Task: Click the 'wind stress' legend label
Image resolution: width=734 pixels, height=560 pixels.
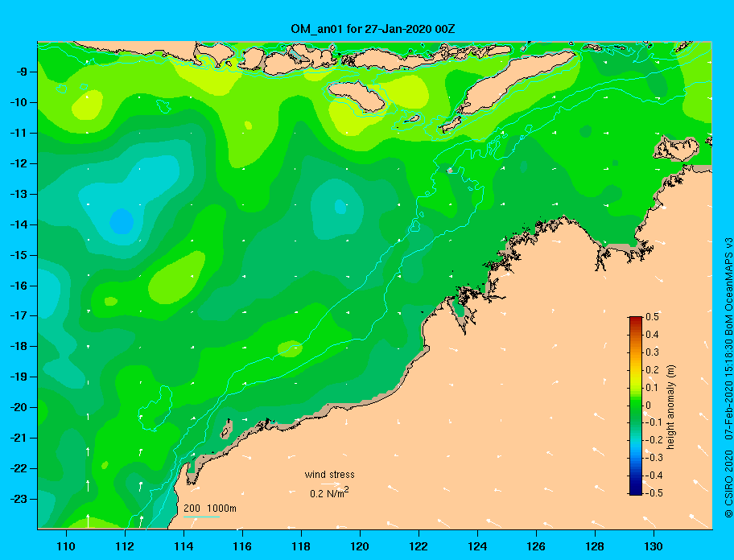Action: [x=329, y=475]
